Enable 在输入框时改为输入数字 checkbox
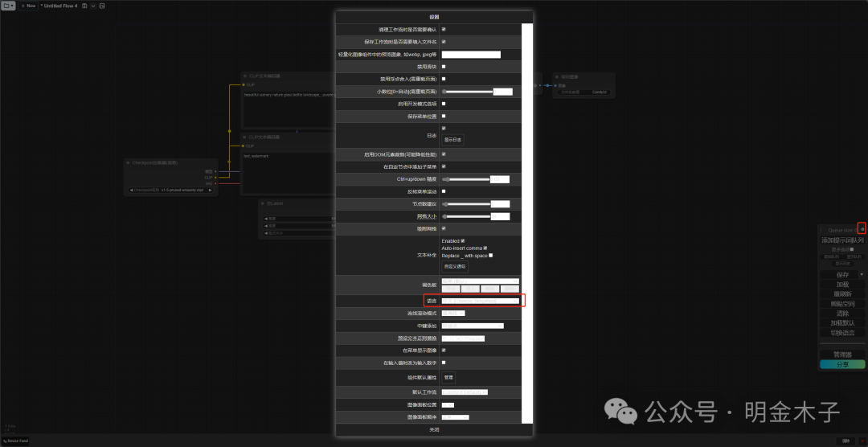868x447 pixels. [x=444, y=363]
